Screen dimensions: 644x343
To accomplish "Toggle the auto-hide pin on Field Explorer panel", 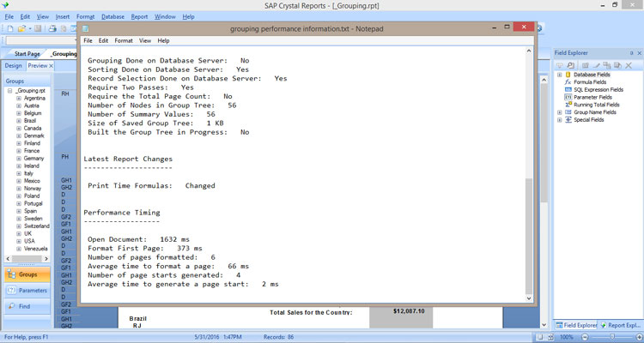I will pyautogui.click(x=632, y=53).
